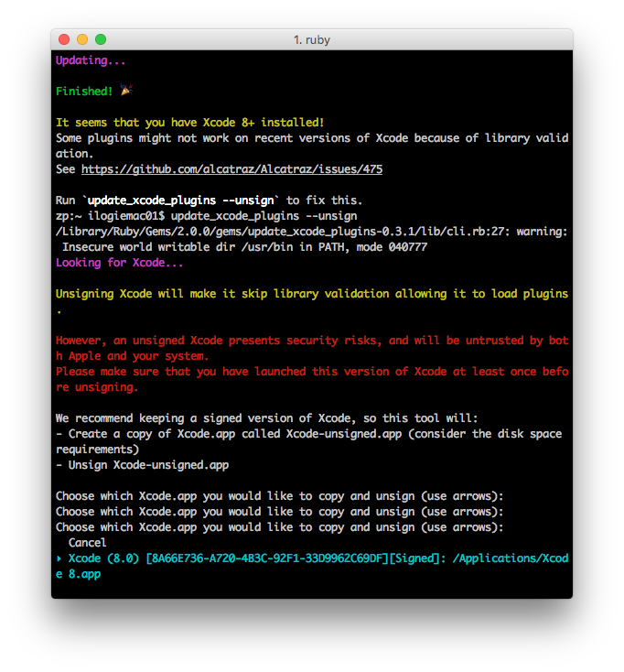This screenshot has height=672, width=624.
Task: Click the green "Finished!" text
Action: 84,92
